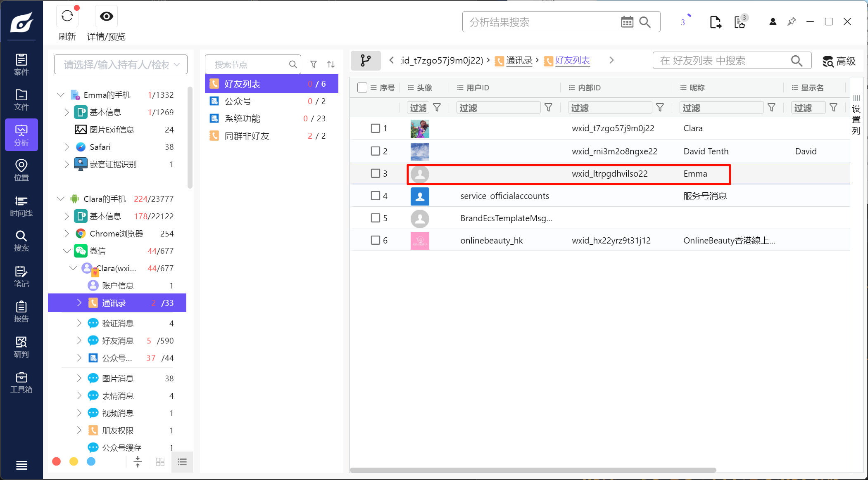The height and width of the screenshot is (480, 868).
Task: Check the checkbox for row 2 David Tenth
Action: [x=375, y=151]
